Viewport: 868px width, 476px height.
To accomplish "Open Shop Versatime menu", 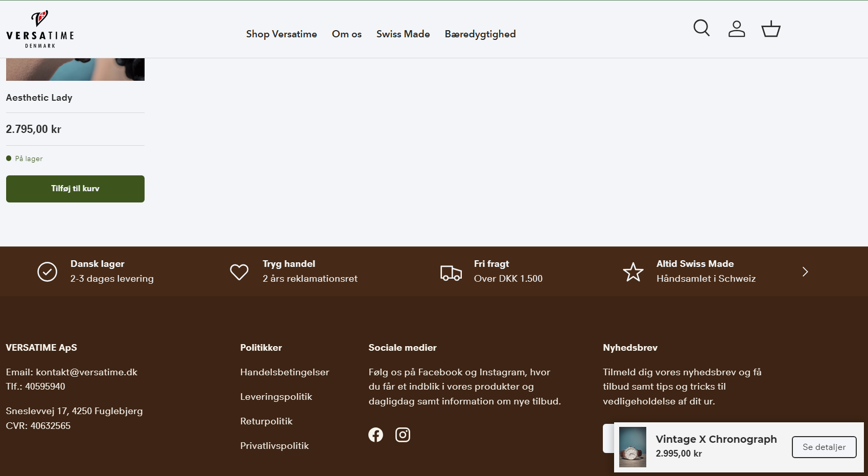I will (x=281, y=34).
